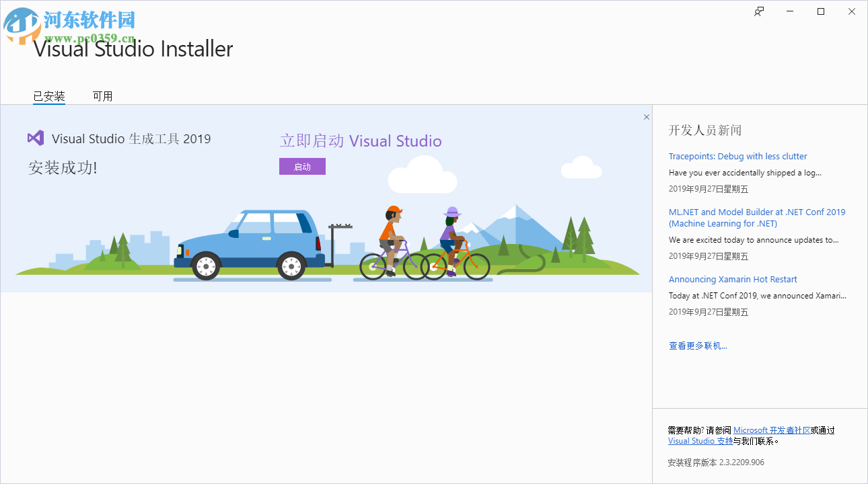Viewport: 868px width, 484px height.
Task: Maximize the installer window
Action: pos(820,11)
